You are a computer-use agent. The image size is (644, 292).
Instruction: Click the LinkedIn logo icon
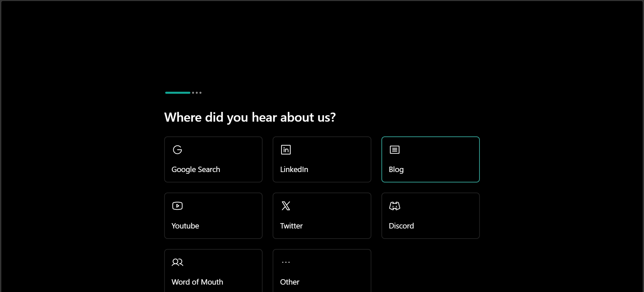click(x=286, y=150)
